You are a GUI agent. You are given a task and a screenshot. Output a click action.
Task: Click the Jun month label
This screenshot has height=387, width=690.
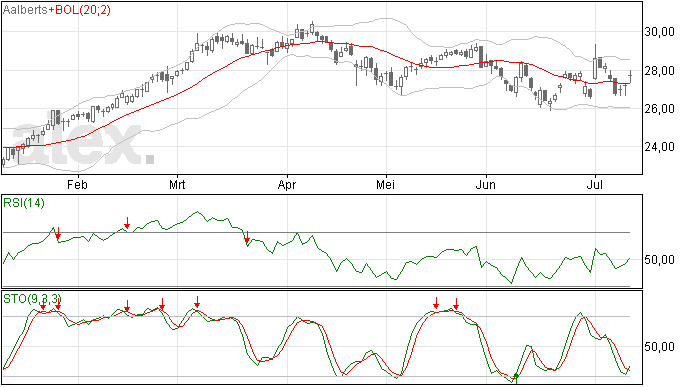coord(486,185)
